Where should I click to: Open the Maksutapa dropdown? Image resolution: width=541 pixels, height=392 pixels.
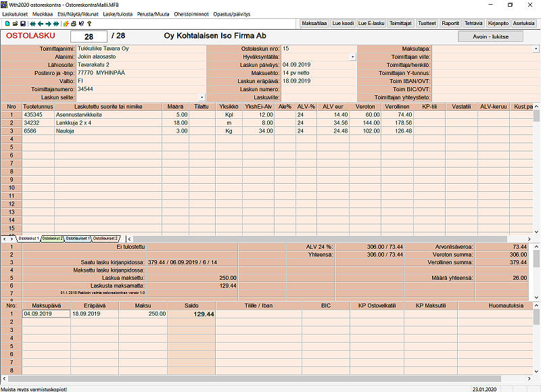click(536, 49)
